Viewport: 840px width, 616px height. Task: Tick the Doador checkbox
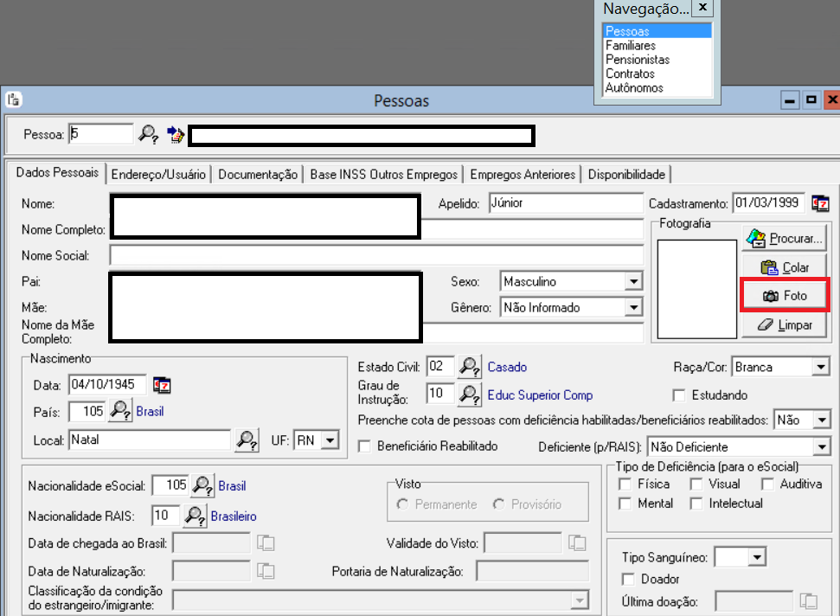[x=629, y=579]
